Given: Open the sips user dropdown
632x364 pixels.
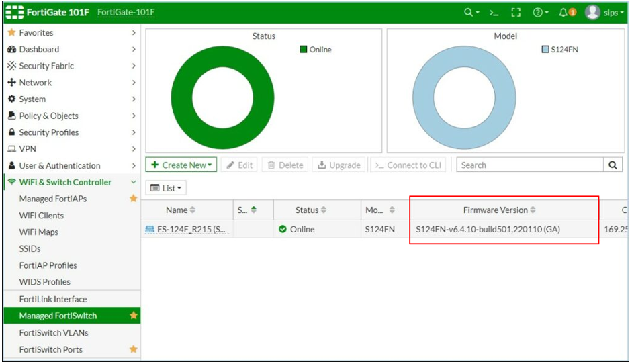Looking at the screenshot, I should [613, 13].
